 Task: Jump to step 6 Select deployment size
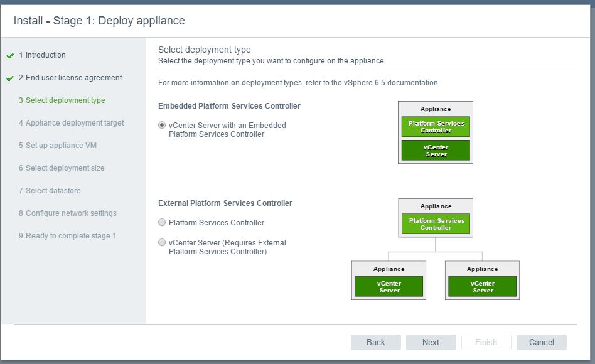click(62, 168)
